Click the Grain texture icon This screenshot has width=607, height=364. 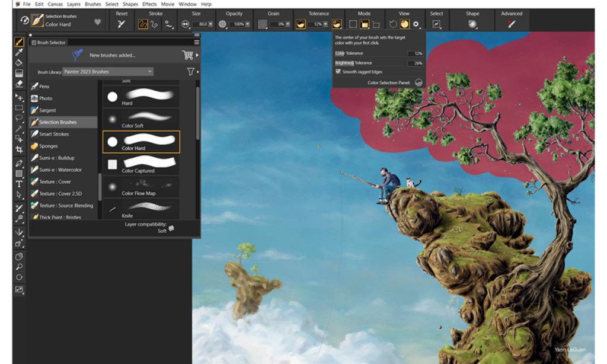pos(263,24)
